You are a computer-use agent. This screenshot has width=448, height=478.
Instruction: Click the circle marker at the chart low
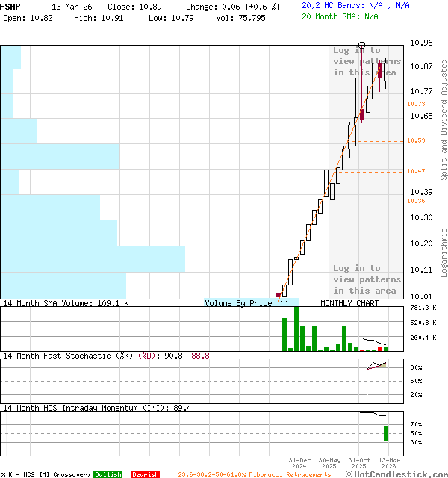coord(284,299)
